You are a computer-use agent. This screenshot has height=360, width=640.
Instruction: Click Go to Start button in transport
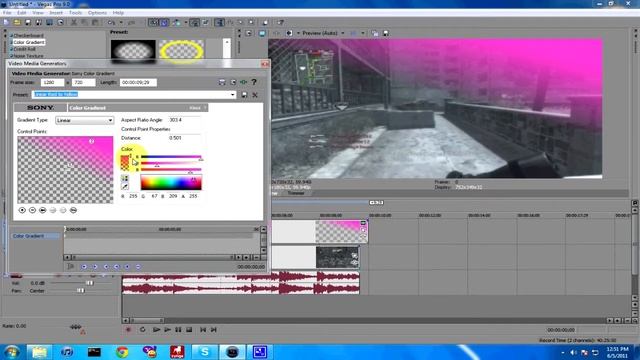click(x=203, y=329)
